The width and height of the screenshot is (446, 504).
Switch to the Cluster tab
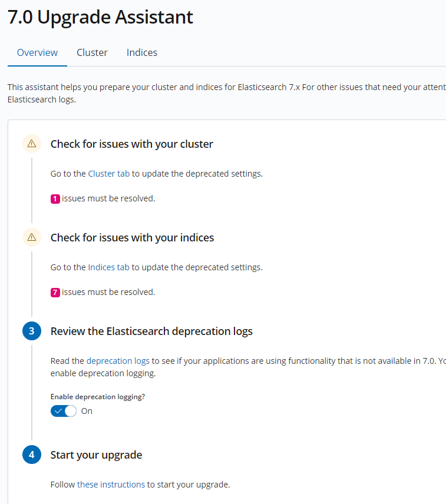tap(92, 52)
